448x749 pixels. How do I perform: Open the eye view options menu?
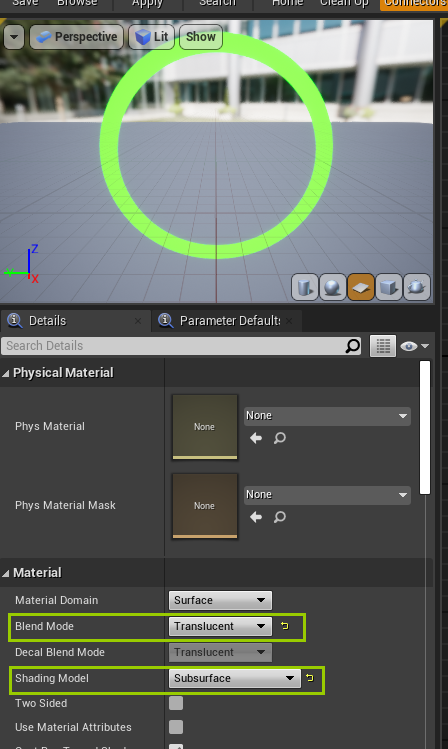point(415,346)
